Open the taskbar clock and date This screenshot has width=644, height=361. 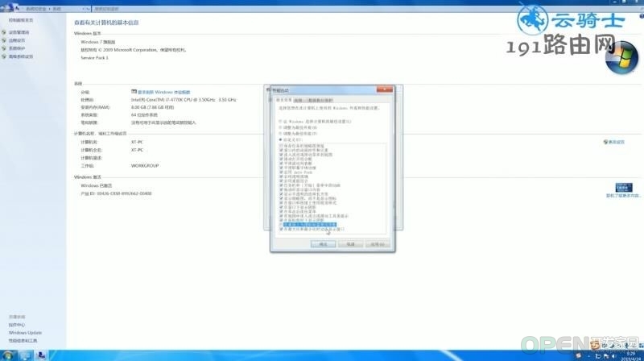pyautogui.click(x=630, y=356)
